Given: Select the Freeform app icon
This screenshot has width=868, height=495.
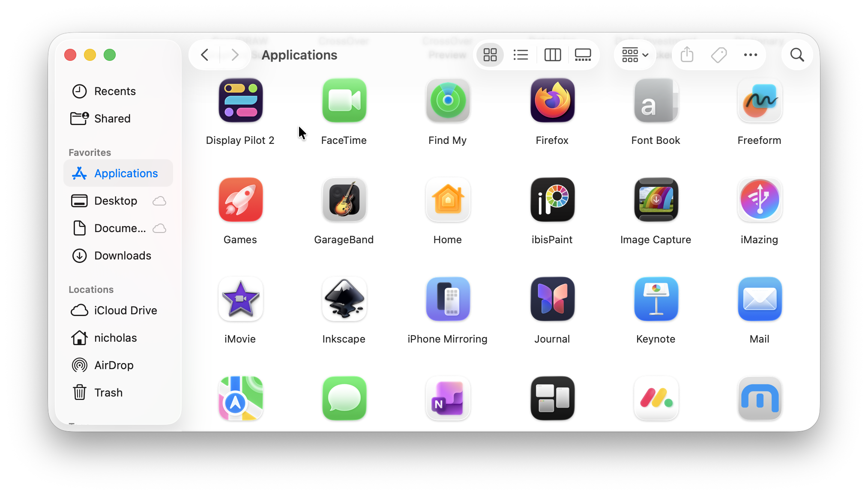Looking at the screenshot, I should [760, 101].
